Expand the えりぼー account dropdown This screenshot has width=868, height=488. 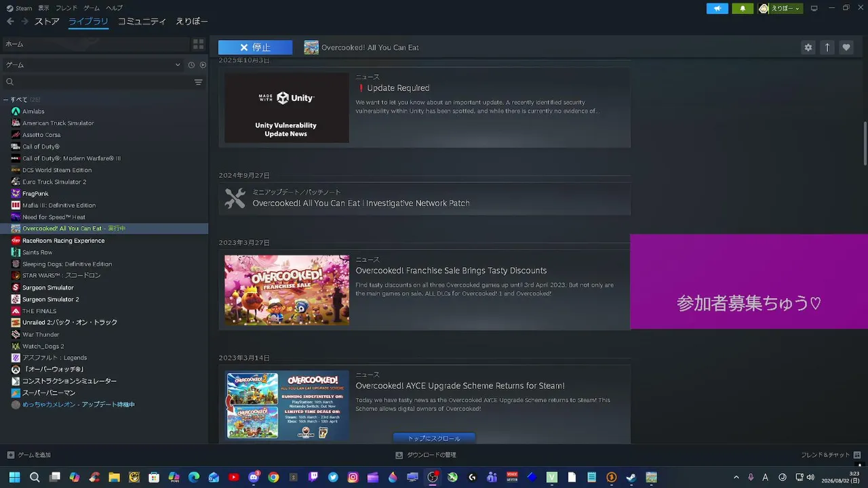[780, 8]
